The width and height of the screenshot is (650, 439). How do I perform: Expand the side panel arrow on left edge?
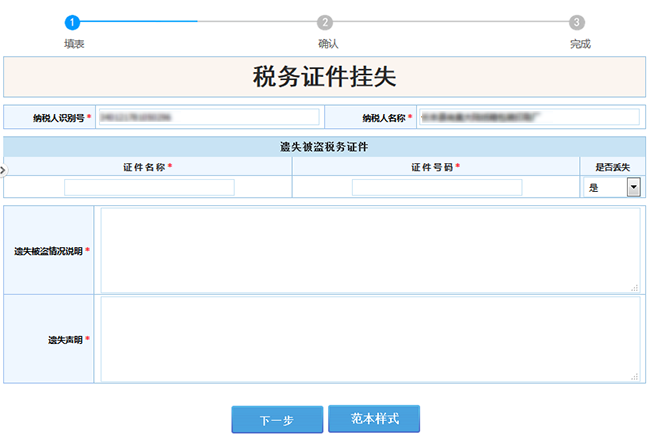click(x=3, y=171)
